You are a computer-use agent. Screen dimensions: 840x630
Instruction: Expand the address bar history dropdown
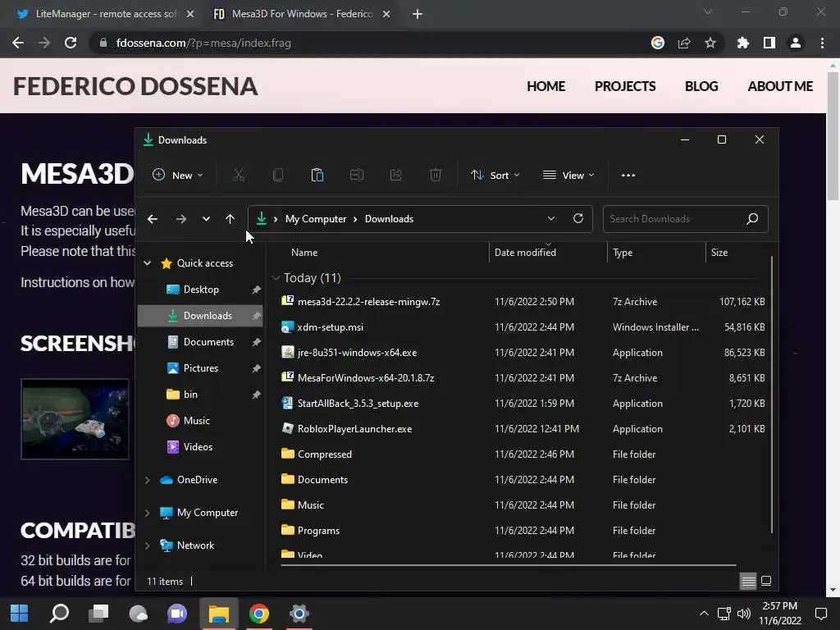point(550,218)
